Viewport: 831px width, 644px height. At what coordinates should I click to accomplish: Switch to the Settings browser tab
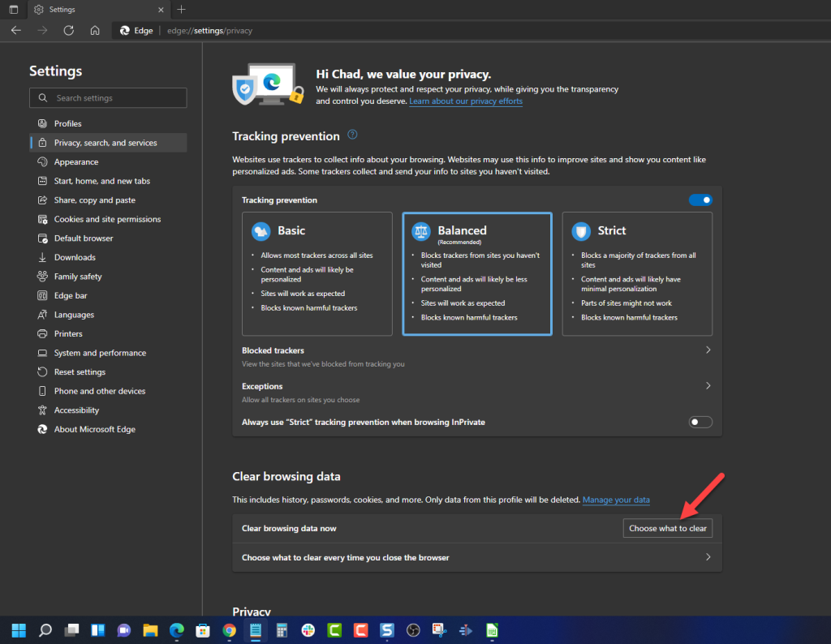(98, 10)
